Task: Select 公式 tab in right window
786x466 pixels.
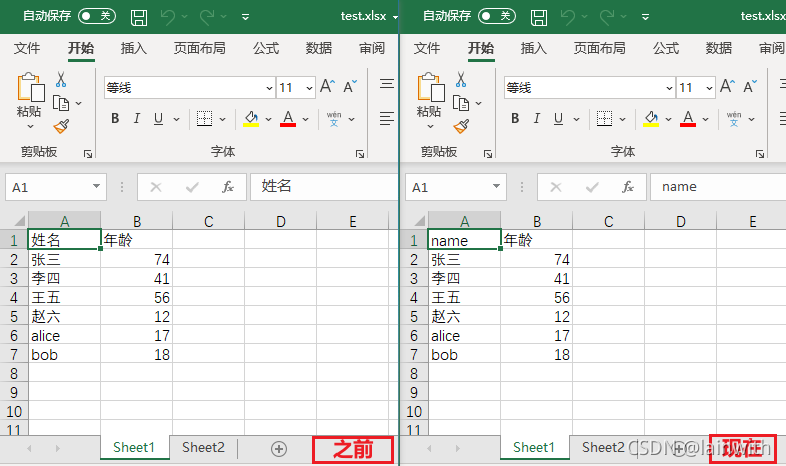Action: (x=666, y=48)
